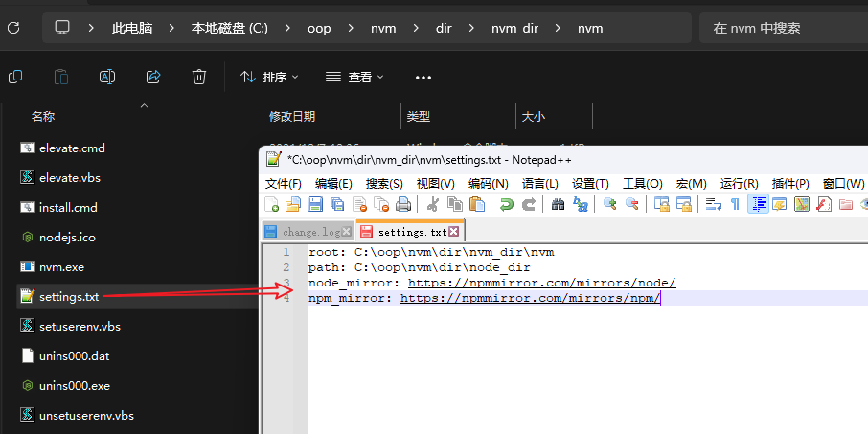Expand chevron after nvm_dir breadcrumb
This screenshot has width=868, height=434.
[558, 28]
